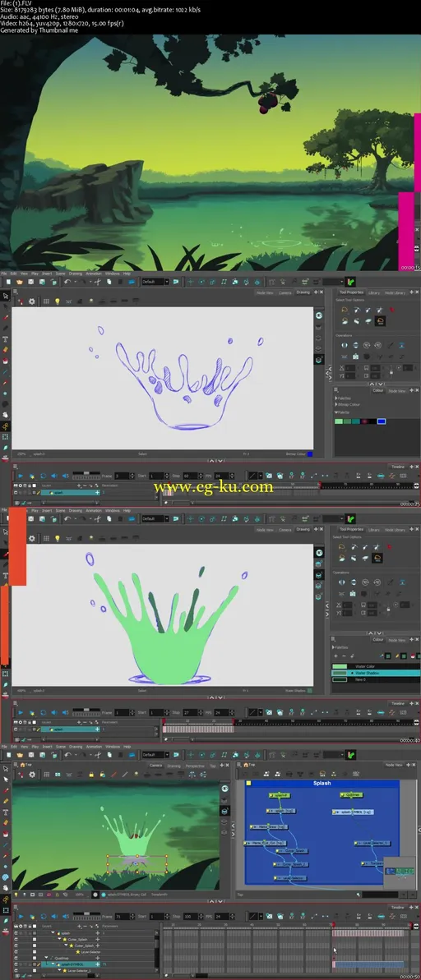Click Flip Horizontal operation in blue-sketch Operations
This screenshot has width=421, height=980.
[x=343, y=344]
